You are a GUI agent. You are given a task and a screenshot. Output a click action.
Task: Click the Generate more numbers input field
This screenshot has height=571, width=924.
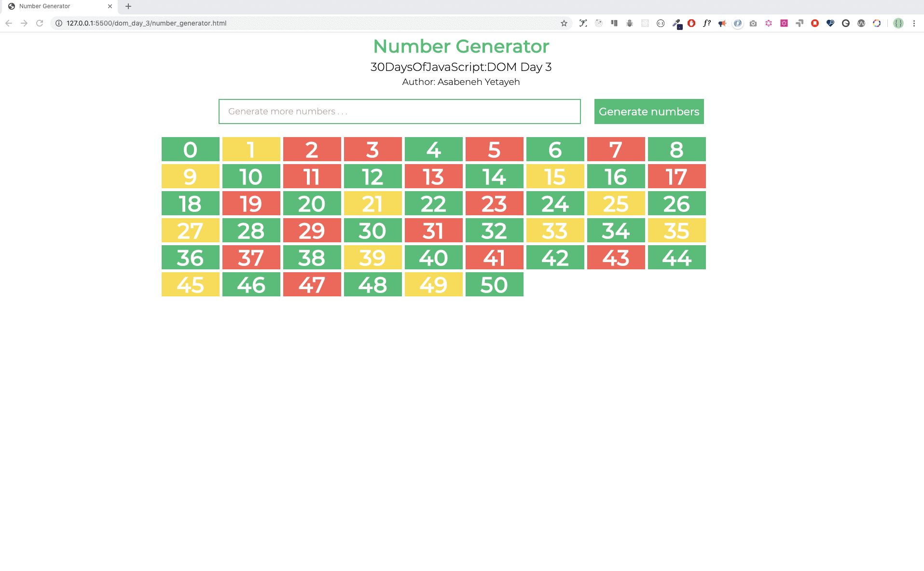pos(400,111)
